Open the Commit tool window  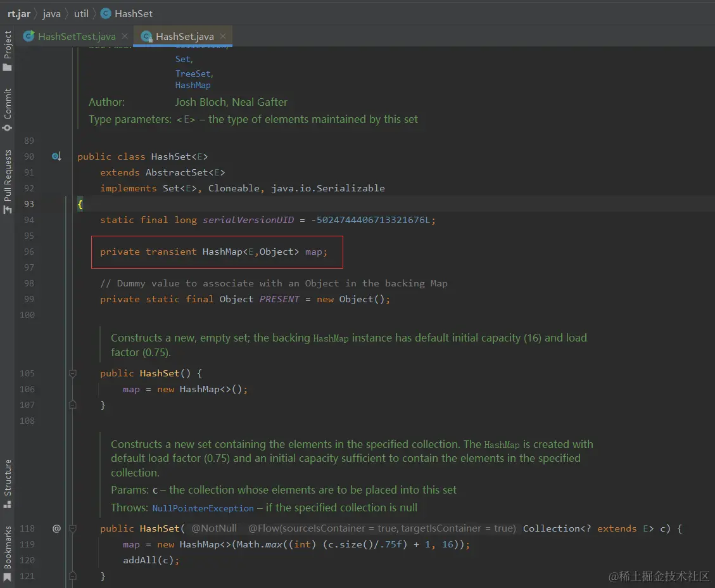8,110
